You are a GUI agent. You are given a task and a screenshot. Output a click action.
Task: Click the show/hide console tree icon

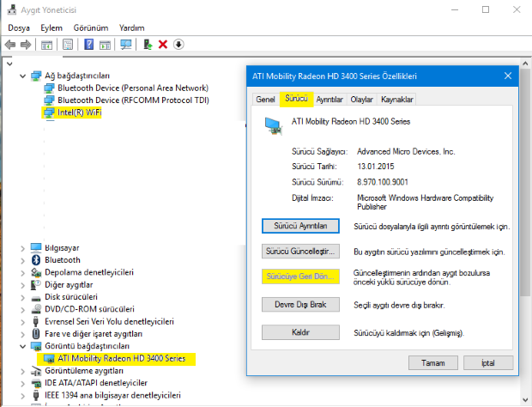(x=46, y=45)
